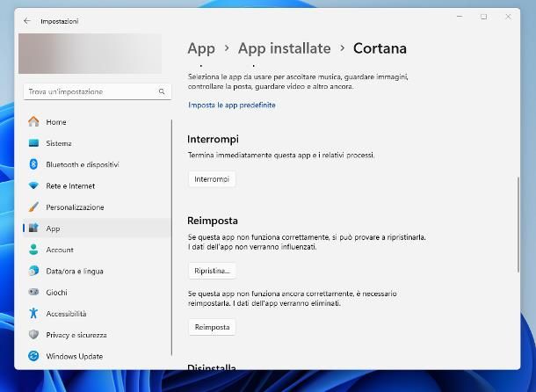Open Windows Update page
The image size is (536, 392).
(97, 356)
